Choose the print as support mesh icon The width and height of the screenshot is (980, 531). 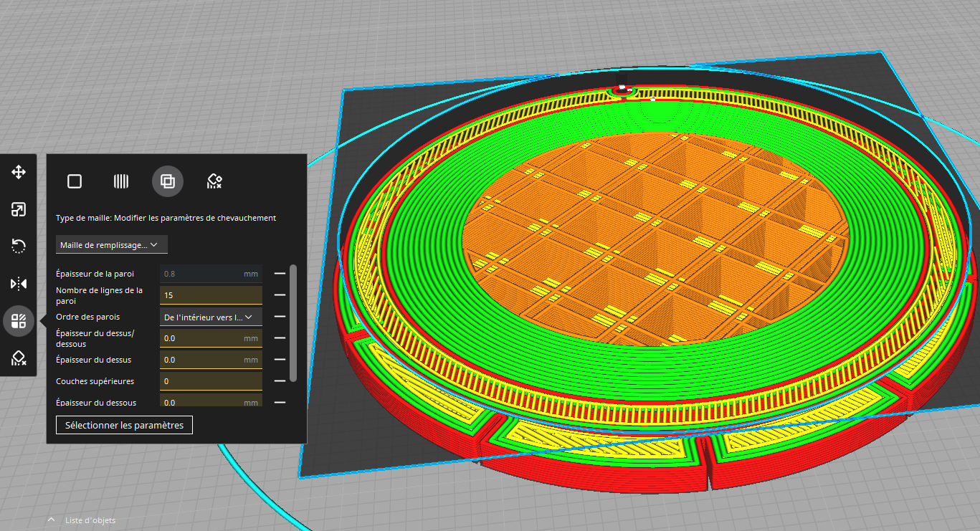(121, 181)
